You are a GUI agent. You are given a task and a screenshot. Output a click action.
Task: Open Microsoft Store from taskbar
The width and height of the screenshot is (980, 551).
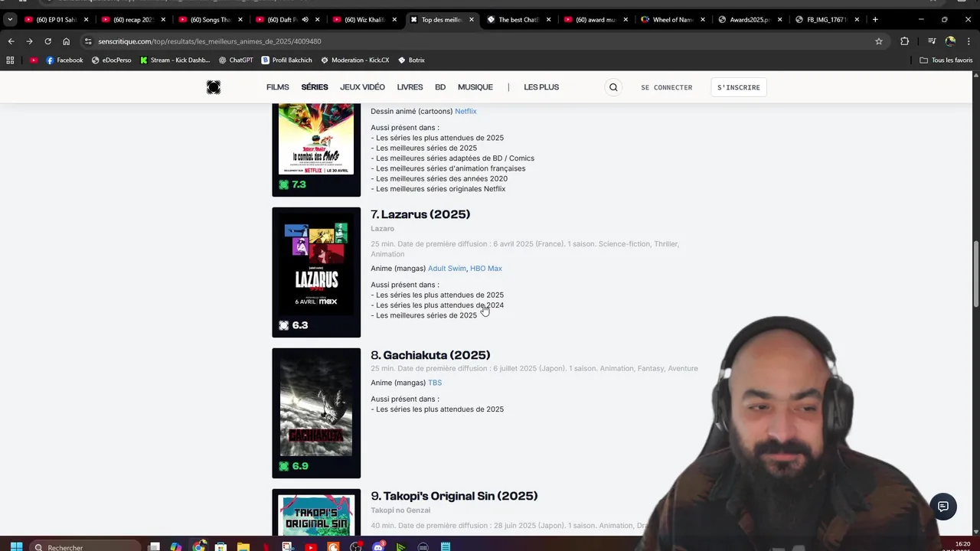(220, 546)
